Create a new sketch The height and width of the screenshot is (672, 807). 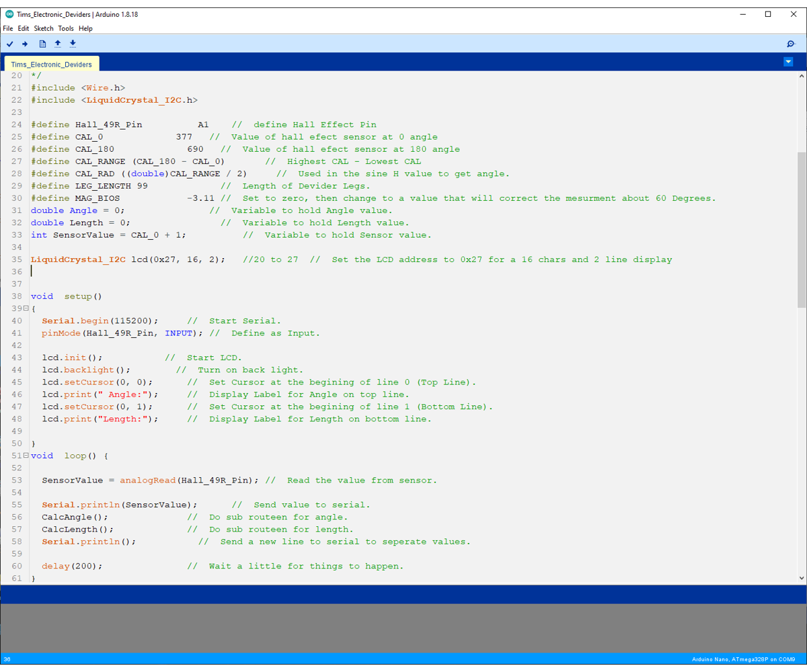coord(42,43)
